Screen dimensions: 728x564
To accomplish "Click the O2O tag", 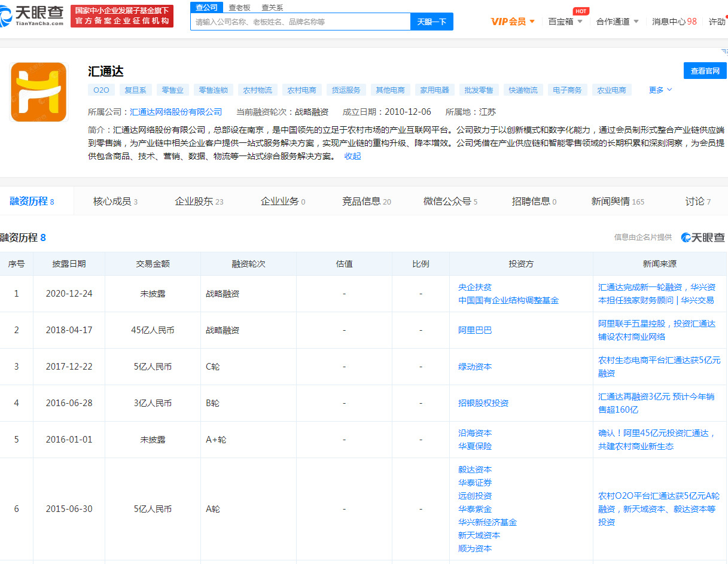I will pos(101,90).
